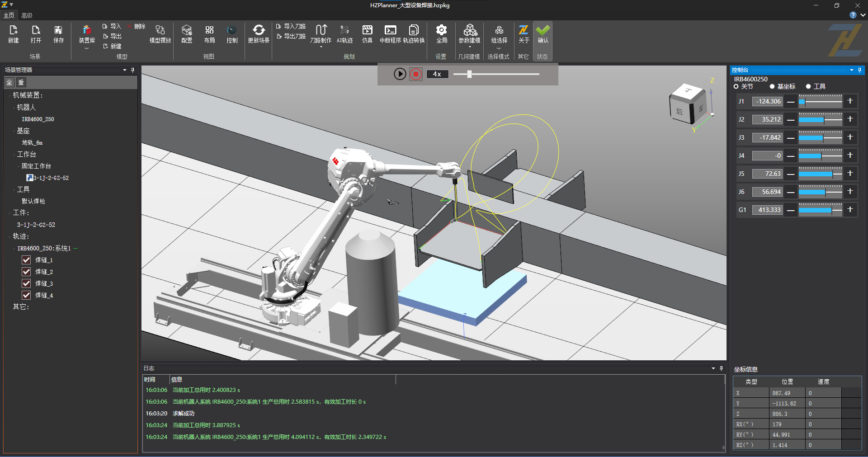Toggle the 焊缝_3 checkbox
Viewport: 868px width, 457px height.
click(26, 283)
